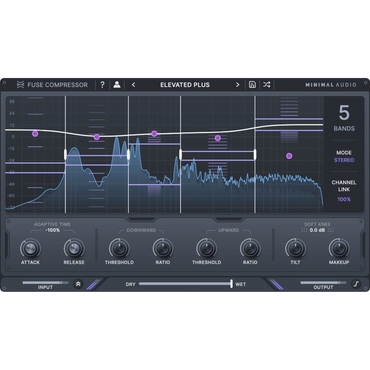This screenshot has height=370, width=370.
Task: Select band 3 purple node
Action: 154,134
